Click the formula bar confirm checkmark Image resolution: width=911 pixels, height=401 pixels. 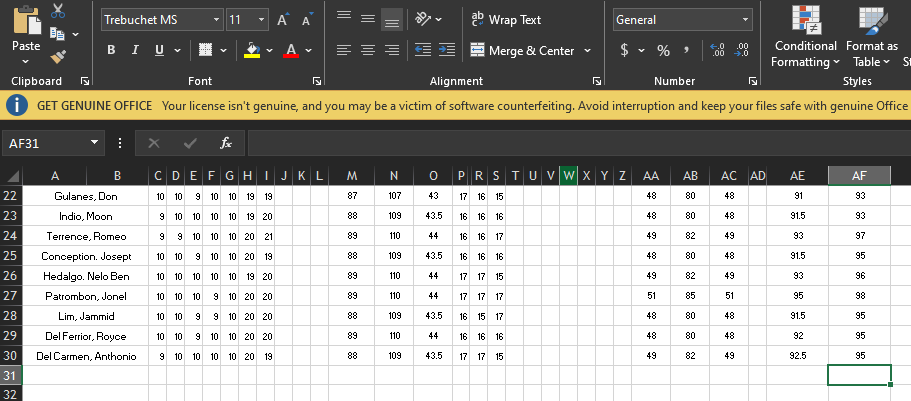coord(190,143)
